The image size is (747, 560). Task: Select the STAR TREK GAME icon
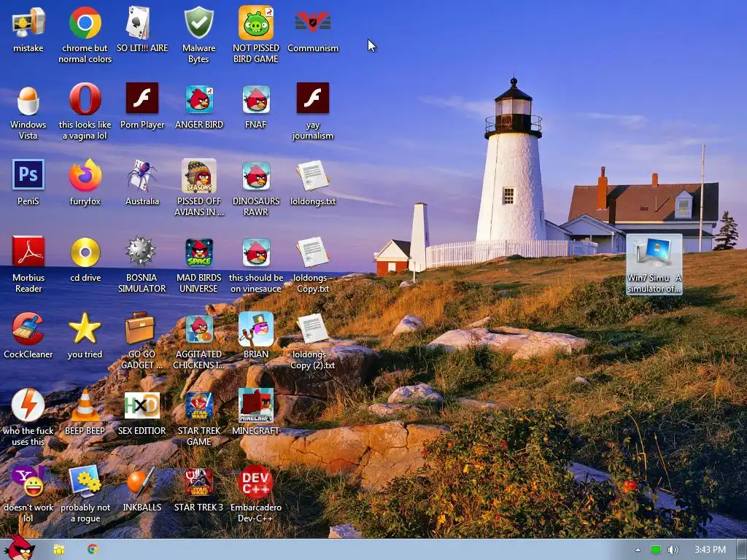[x=198, y=405]
